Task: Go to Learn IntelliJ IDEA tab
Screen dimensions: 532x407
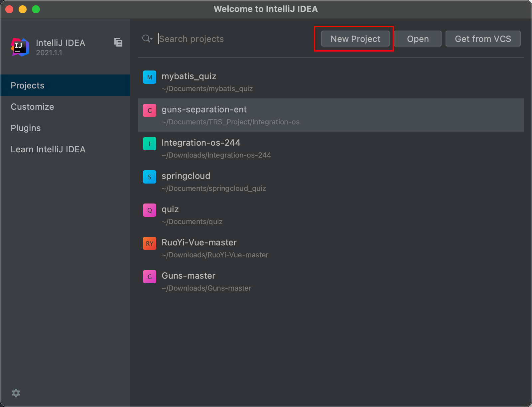Action: 66,149
